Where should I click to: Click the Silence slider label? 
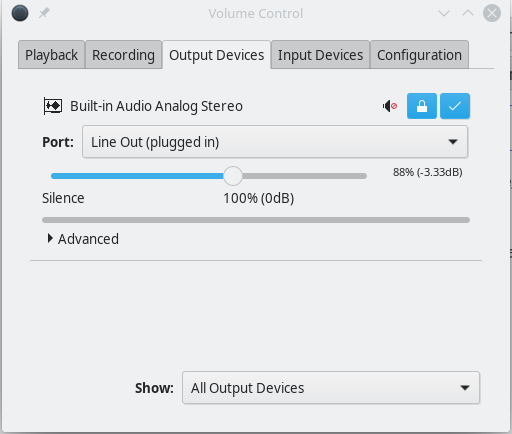63,198
